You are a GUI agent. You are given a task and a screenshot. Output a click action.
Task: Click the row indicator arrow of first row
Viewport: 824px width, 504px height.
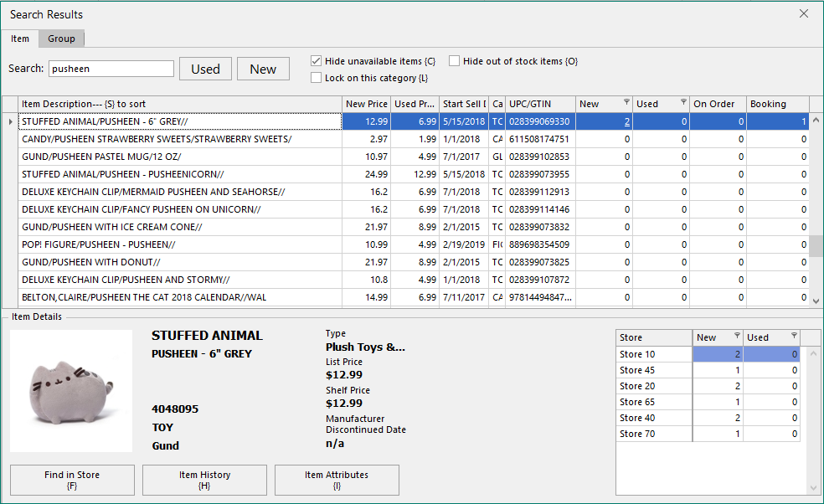pos(11,121)
